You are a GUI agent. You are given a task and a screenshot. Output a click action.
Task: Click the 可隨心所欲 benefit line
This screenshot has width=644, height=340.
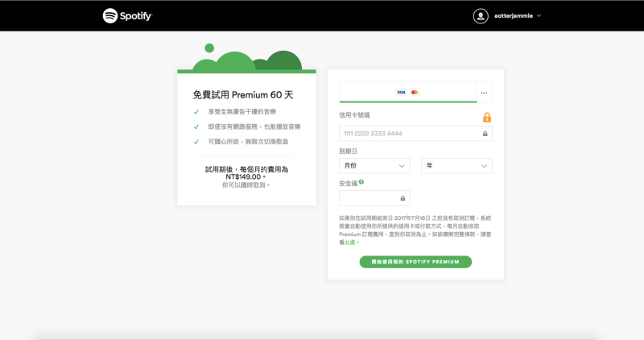tap(248, 142)
